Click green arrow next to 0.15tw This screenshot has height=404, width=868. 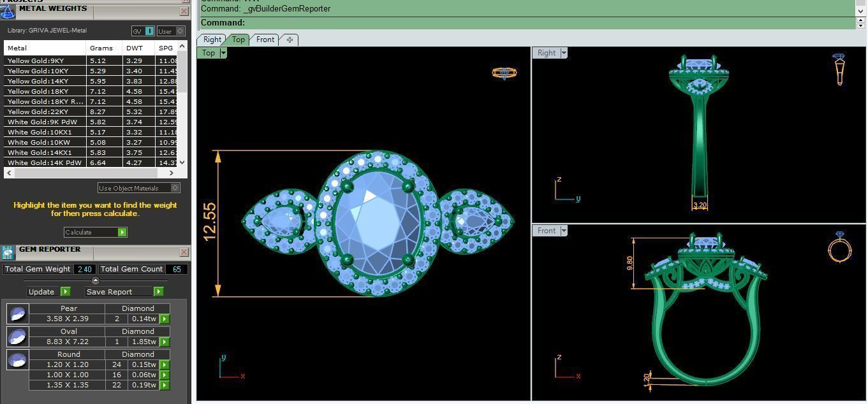point(165,364)
